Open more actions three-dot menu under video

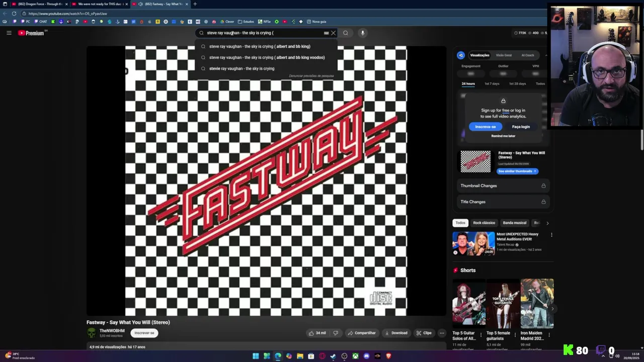coord(442,333)
